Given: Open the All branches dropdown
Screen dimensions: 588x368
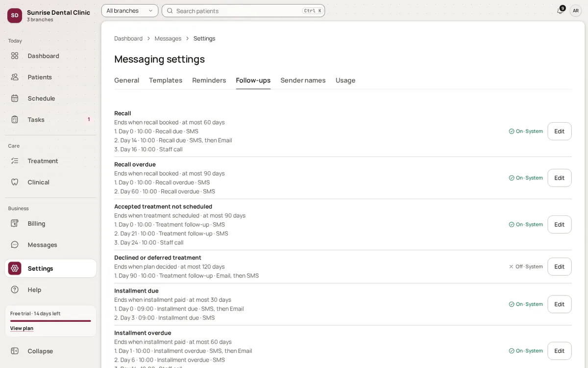Looking at the screenshot, I should 130,11.
